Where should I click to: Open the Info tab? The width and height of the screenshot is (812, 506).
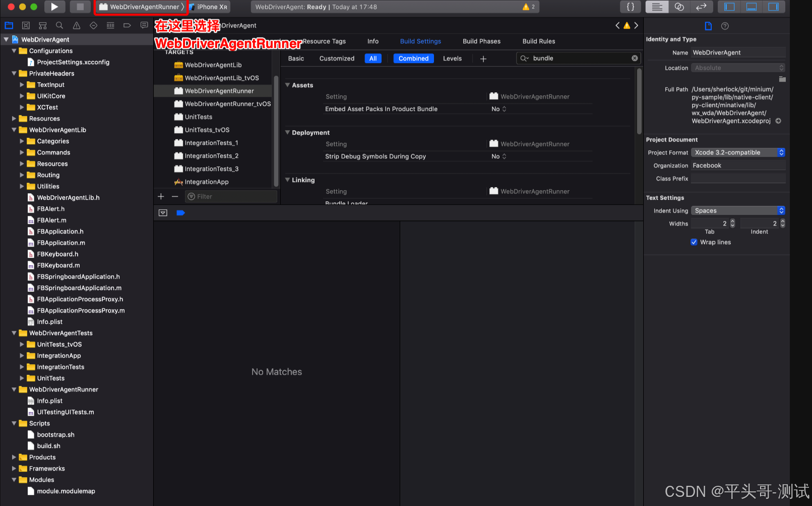coord(373,41)
